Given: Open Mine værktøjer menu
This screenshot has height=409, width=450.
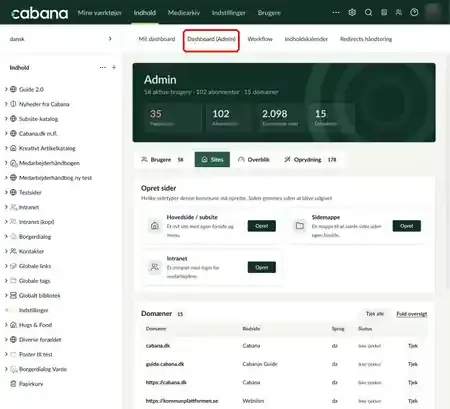Looking at the screenshot, I should pos(100,13).
